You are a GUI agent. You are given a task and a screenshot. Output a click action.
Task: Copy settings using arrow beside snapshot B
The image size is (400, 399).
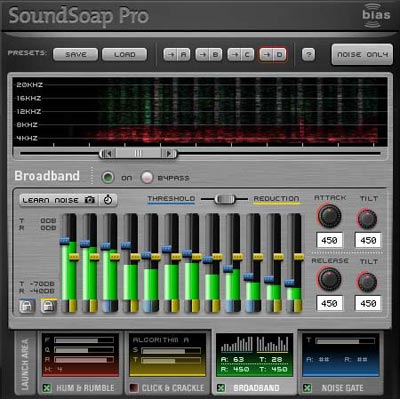tap(202, 55)
